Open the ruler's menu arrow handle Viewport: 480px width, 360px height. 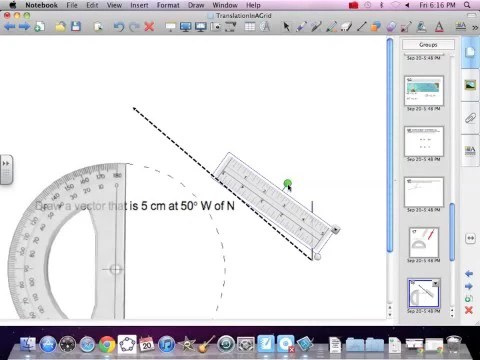pos(335,230)
